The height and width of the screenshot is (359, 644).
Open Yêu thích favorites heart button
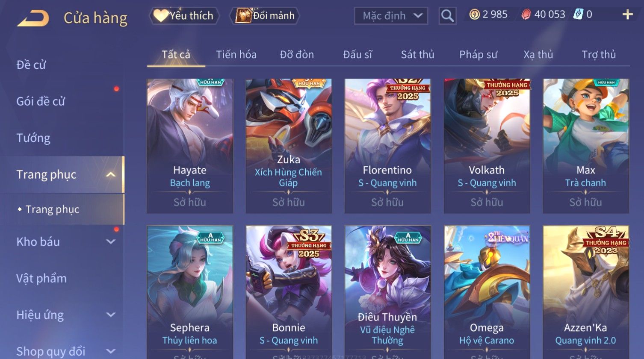[184, 16]
